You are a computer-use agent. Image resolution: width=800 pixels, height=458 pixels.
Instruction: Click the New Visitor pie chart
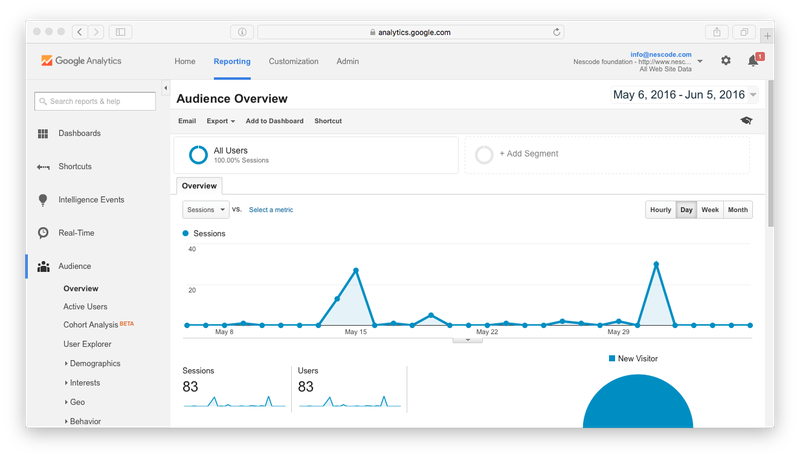(x=638, y=403)
